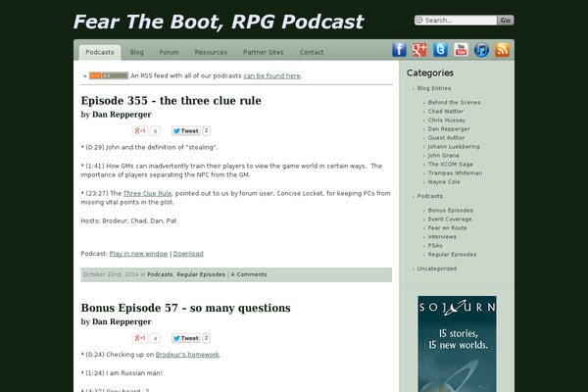Image resolution: width=588 pixels, height=392 pixels.
Task: Open the Contact page tab
Action: (312, 53)
